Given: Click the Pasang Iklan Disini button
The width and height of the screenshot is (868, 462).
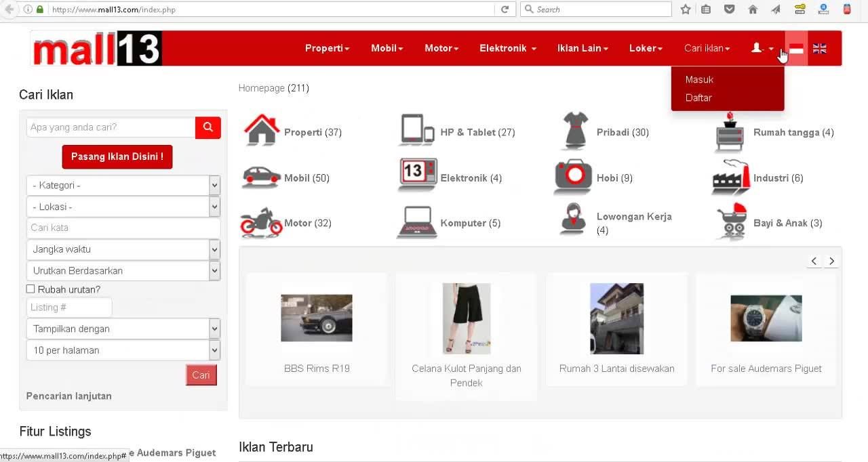Looking at the screenshot, I should pyautogui.click(x=117, y=156).
